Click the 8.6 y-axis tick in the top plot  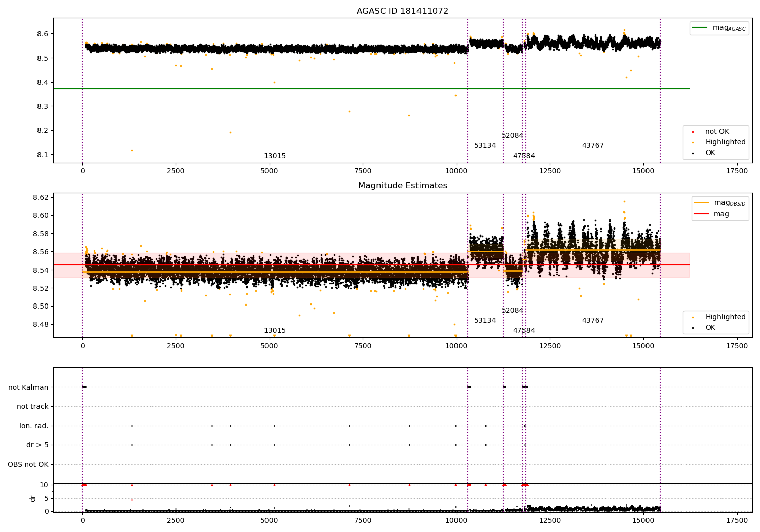(x=43, y=34)
